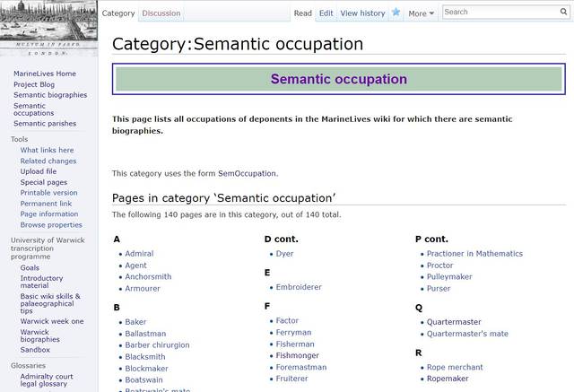Click the watchlist star icon
Viewport: 574px width, 392px height.
pos(396,13)
